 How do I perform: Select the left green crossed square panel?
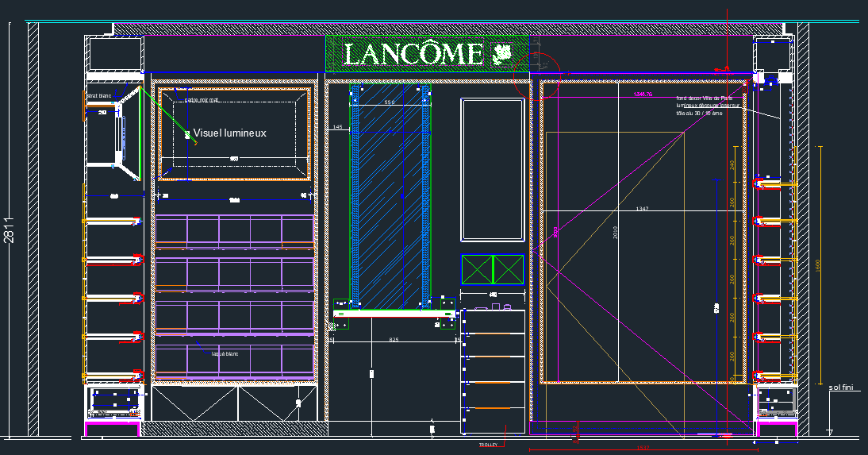pos(477,268)
